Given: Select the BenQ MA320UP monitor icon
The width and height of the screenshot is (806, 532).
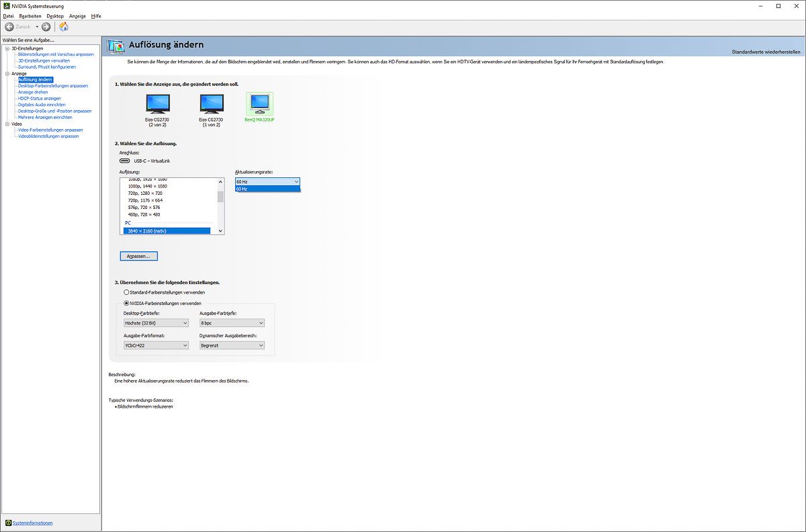Looking at the screenshot, I should coord(259,104).
